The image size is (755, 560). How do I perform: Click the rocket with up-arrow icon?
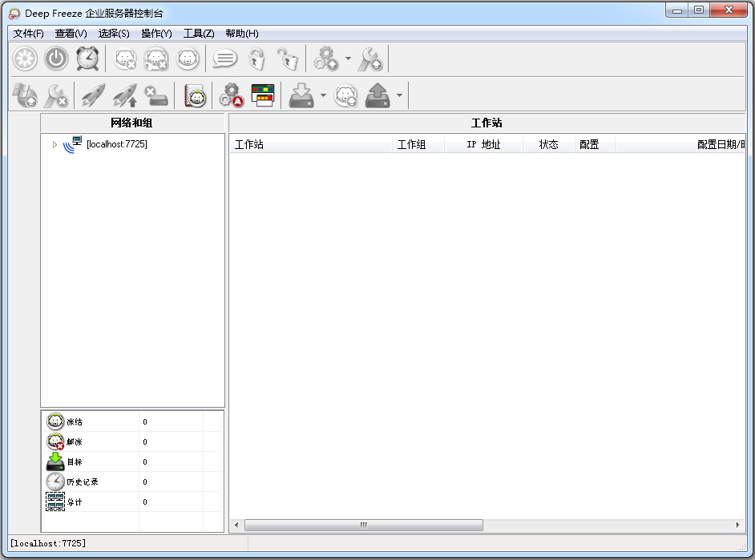[x=125, y=95]
